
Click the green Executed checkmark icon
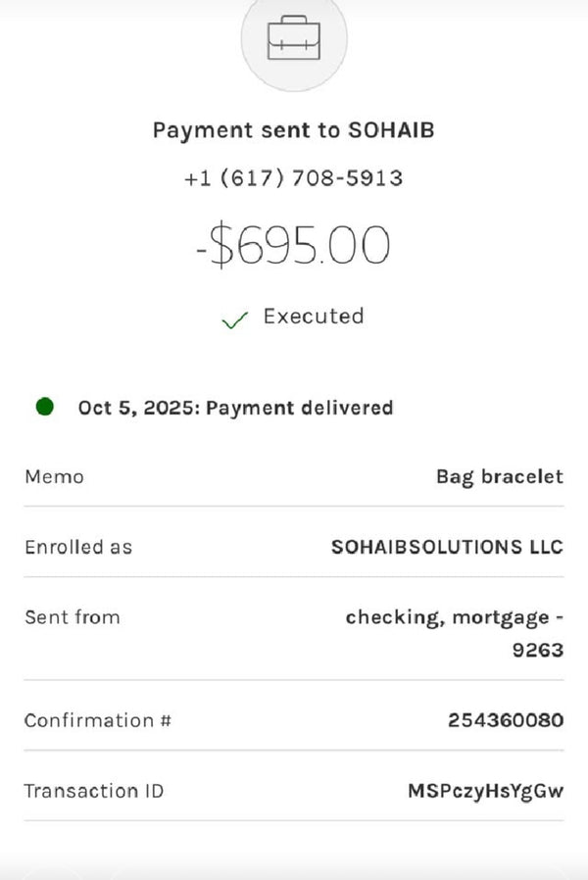pyautogui.click(x=234, y=319)
